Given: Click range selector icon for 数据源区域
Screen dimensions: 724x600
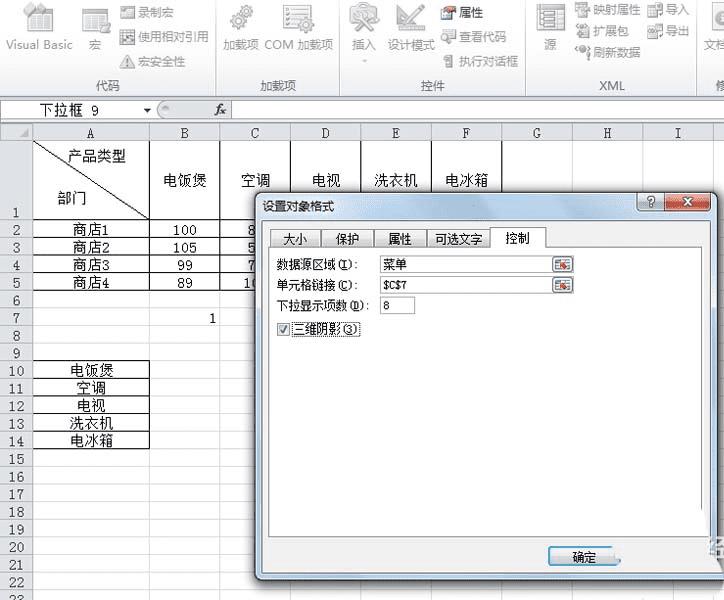Looking at the screenshot, I should point(562,264).
